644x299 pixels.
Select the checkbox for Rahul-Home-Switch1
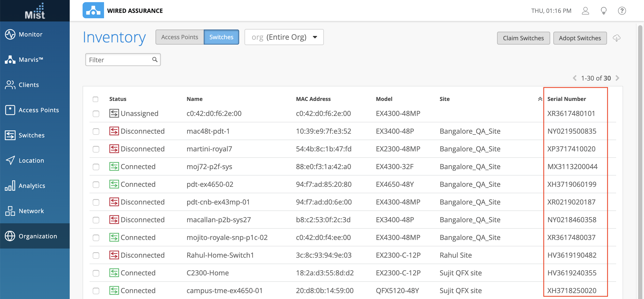96,256
